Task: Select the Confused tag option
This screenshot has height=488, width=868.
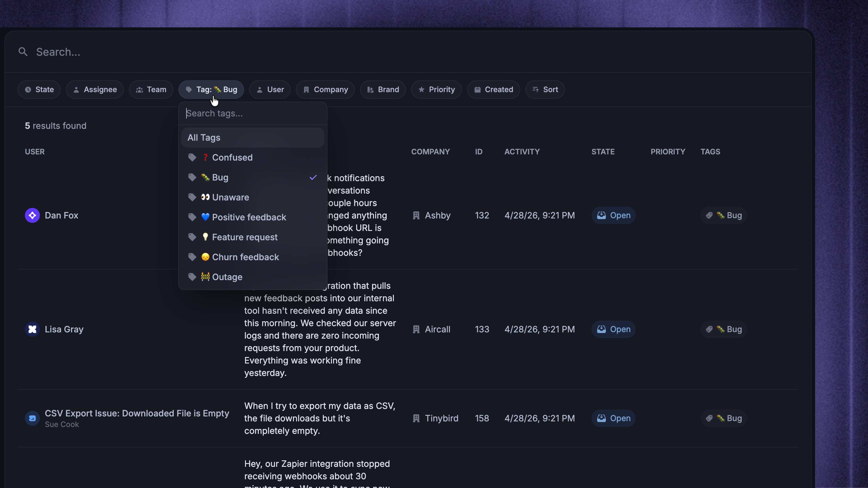Action: pyautogui.click(x=253, y=157)
